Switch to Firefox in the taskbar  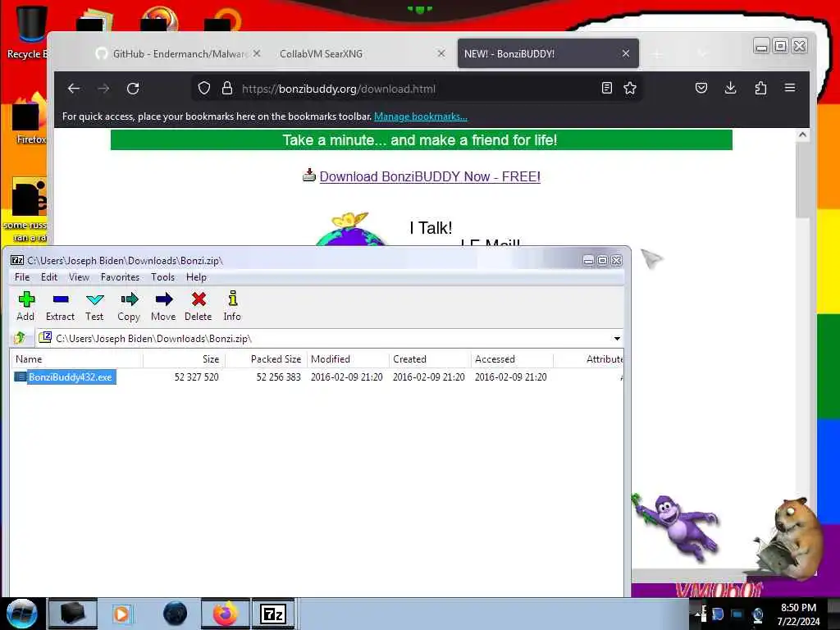225,614
